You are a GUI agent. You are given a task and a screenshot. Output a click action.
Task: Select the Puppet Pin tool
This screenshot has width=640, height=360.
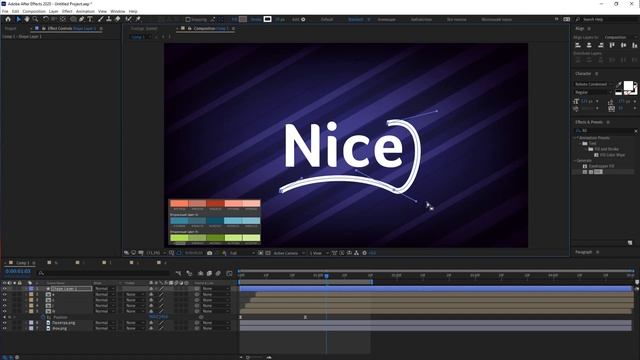[138, 19]
